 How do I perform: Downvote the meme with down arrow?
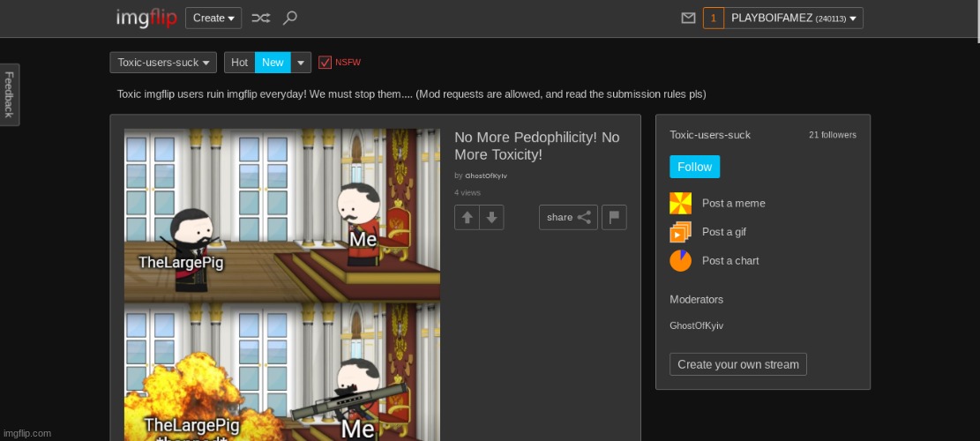(x=491, y=217)
